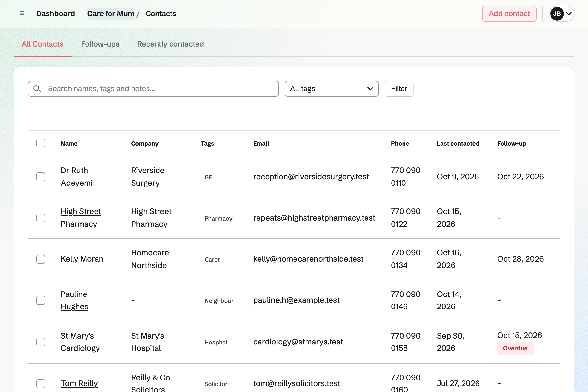Click the Neighbour tag
588x392 pixels.
click(x=219, y=301)
